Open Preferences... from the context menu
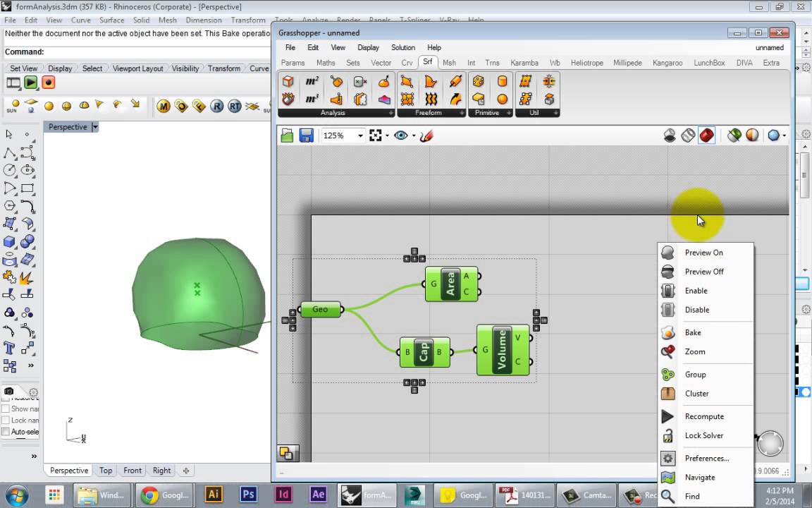This screenshot has width=812, height=508. click(706, 458)
